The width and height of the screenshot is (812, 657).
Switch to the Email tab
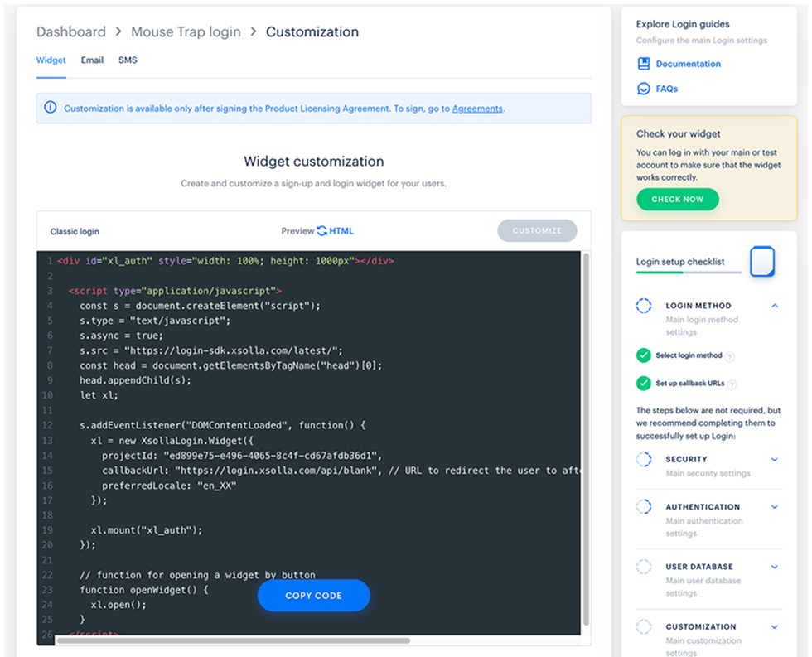pyautogui.click(x=92, y=60)
